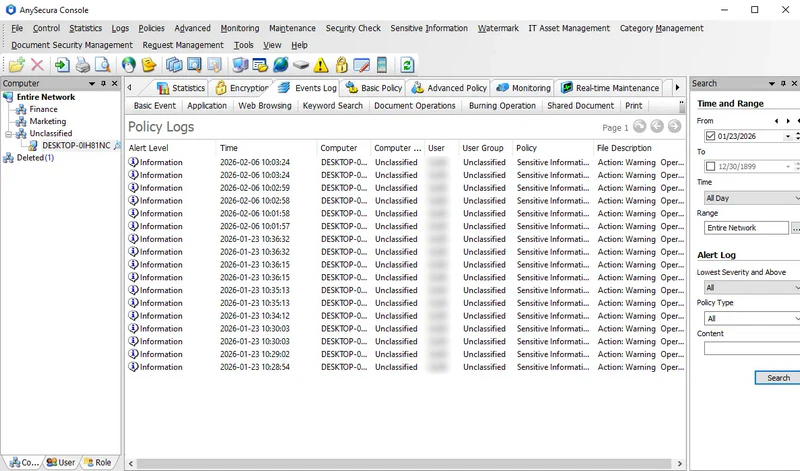Go to the next page of logs

(674, 126)
